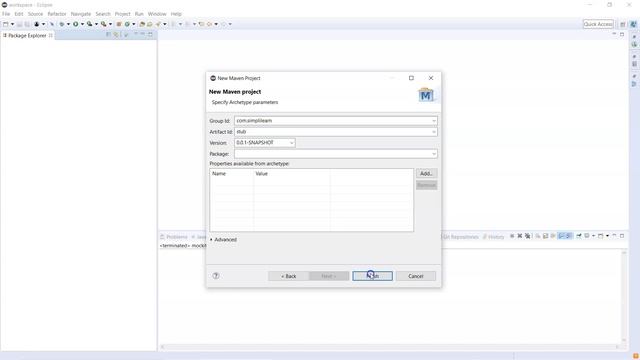The width and height of the screenshot is (640, 360).
Task: Collapse all in Package Explorer
Action: [x=108, y=35]
